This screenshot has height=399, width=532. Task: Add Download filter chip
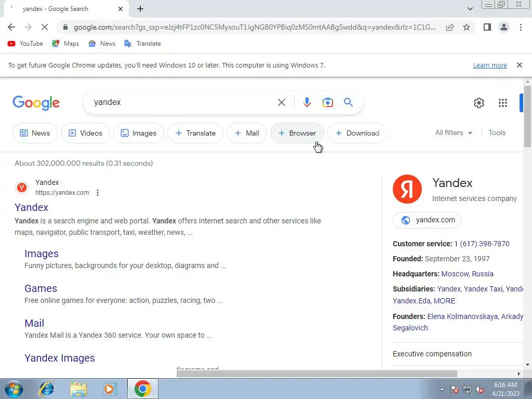point(357,133)
